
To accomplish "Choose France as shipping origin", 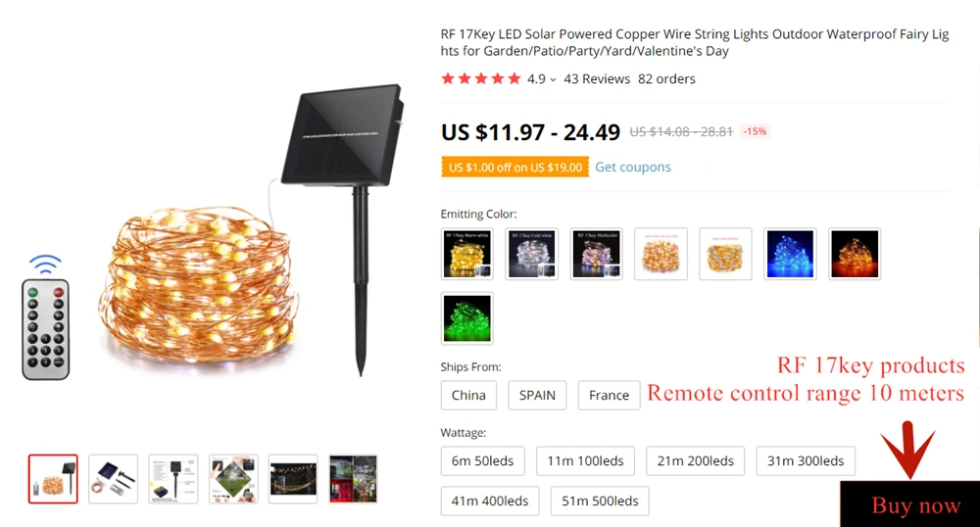I will coord(609,396).
